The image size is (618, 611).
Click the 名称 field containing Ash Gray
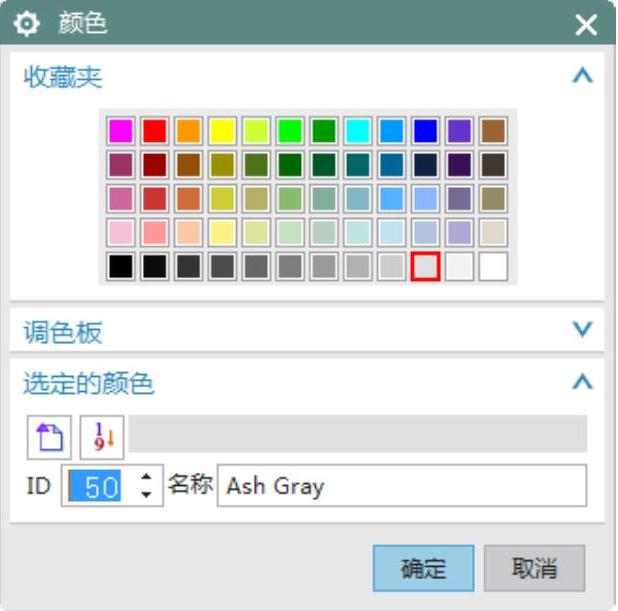[400, 487]
